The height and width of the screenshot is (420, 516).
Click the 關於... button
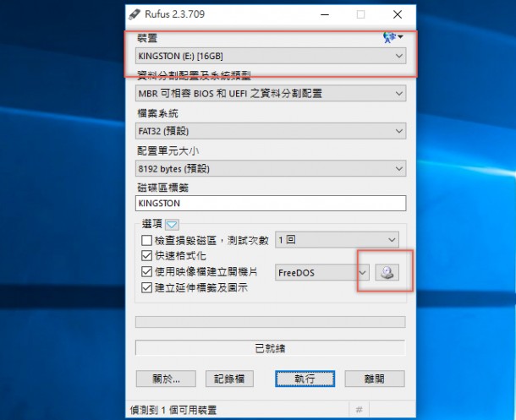[x=166, y=379]
